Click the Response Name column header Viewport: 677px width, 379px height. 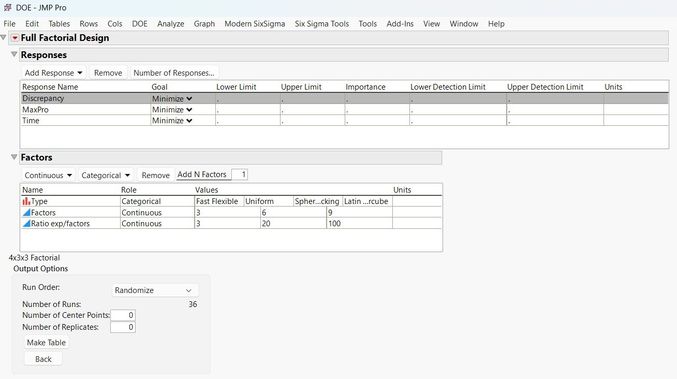click(50, 87)
